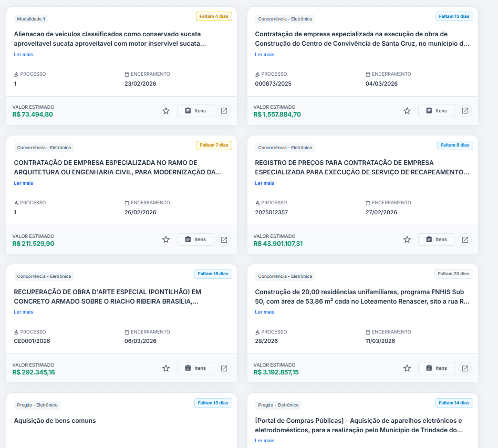Open the Itens list for the ARQUITETURA card
The width and height of the screenshot is (498, 448).
pos(195,239)
